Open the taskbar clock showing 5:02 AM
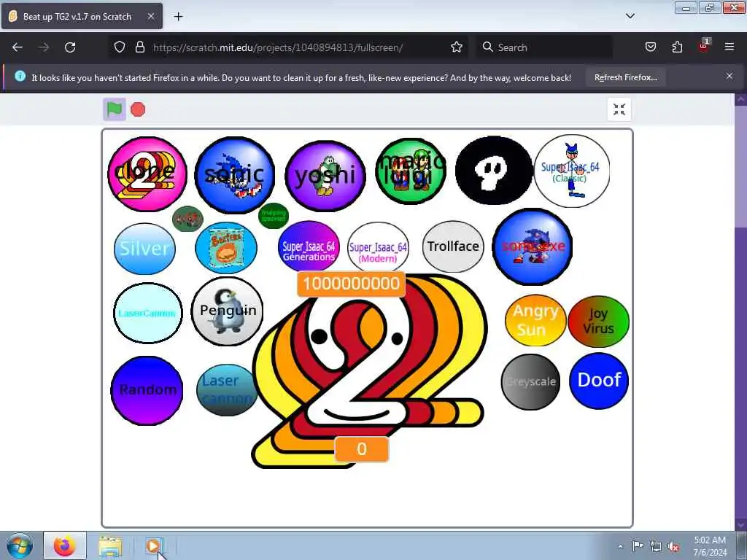Image resolution: width=747 pixels, height=560 pixels. 710,546
